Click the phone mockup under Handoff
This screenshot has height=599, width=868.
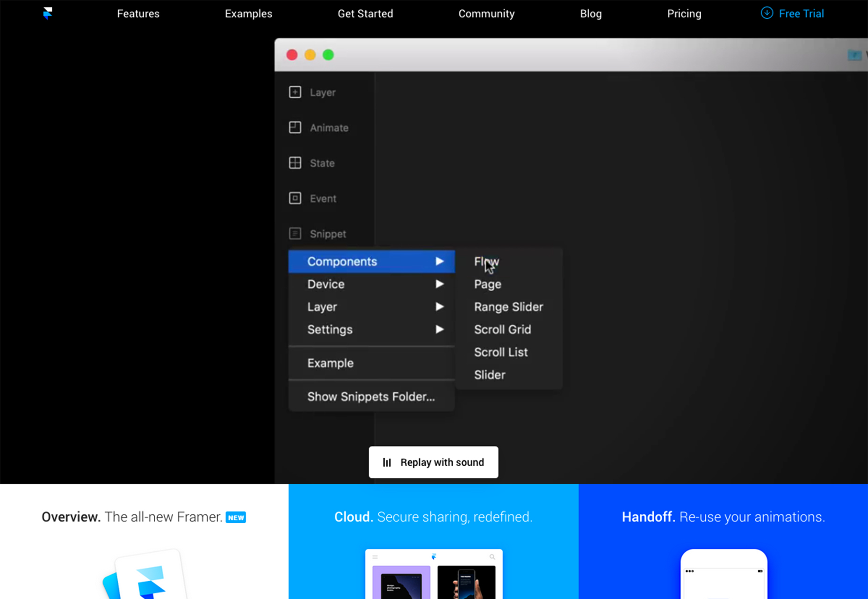[724, 574]
